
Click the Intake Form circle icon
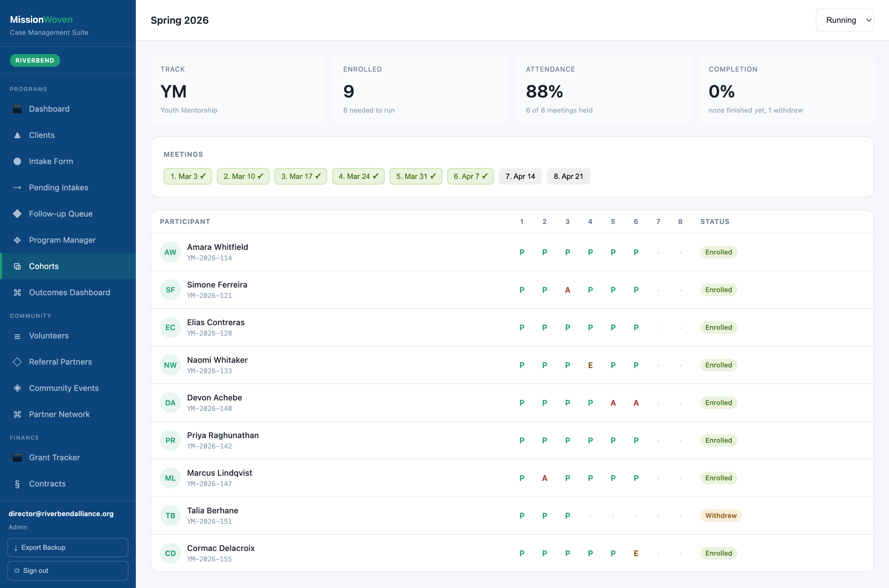pos(17,161)
